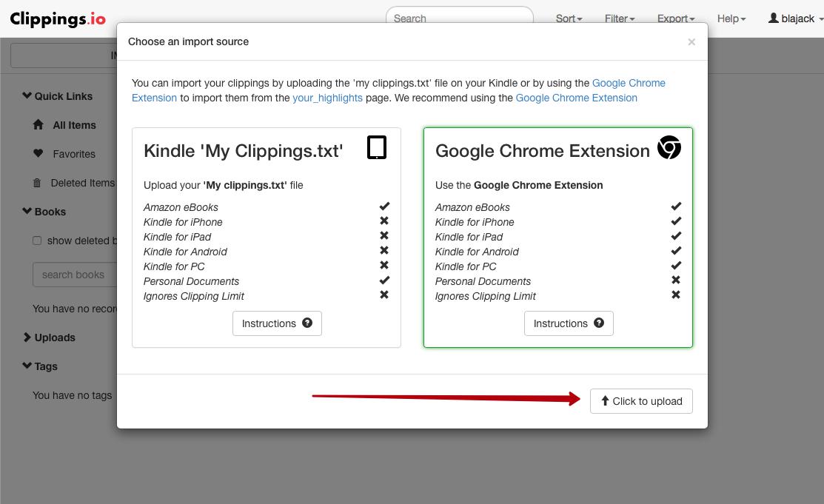The image size is (824, 504).
Task: Click the trash icon beside Deleted Items
Action: pos(36,183)
